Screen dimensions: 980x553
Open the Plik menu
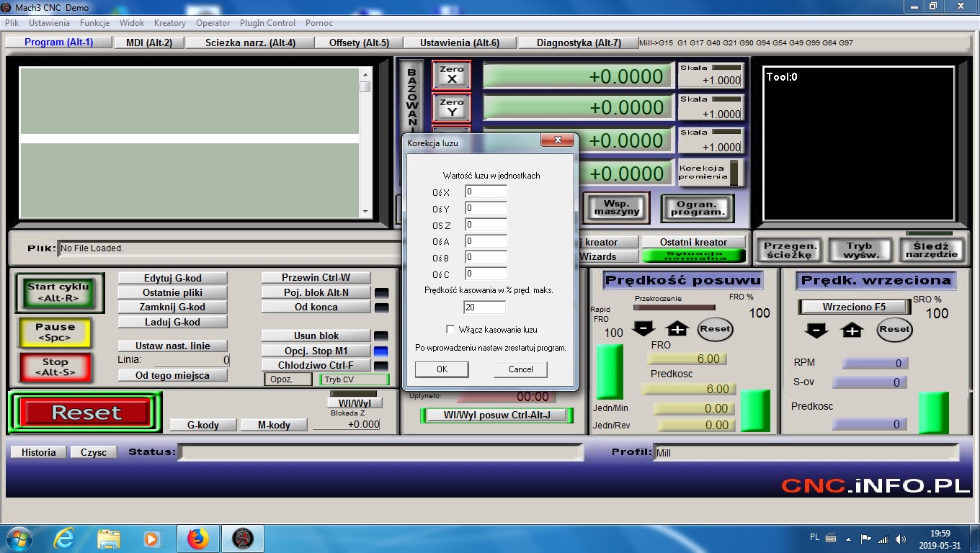(x=12, y=23)
